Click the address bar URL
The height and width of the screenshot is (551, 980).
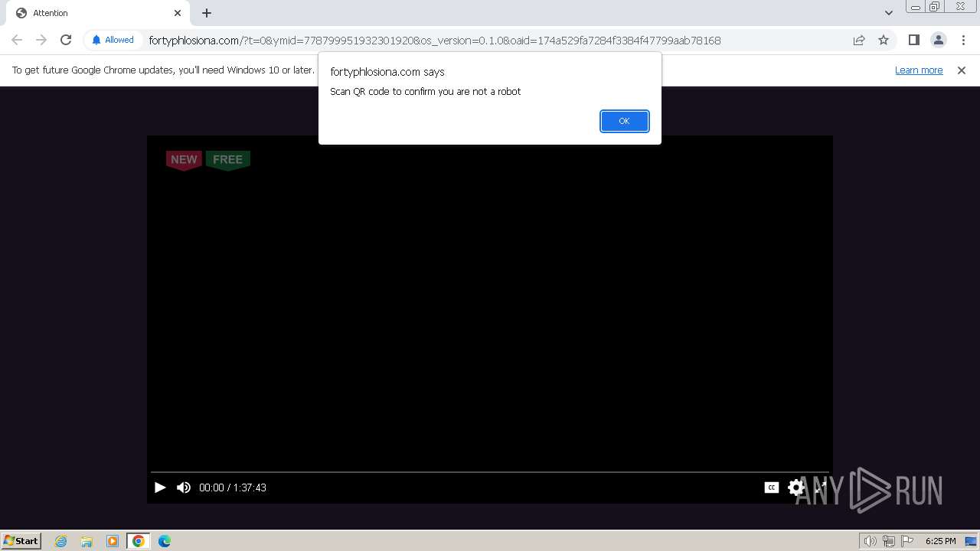(x=435, y=41)
